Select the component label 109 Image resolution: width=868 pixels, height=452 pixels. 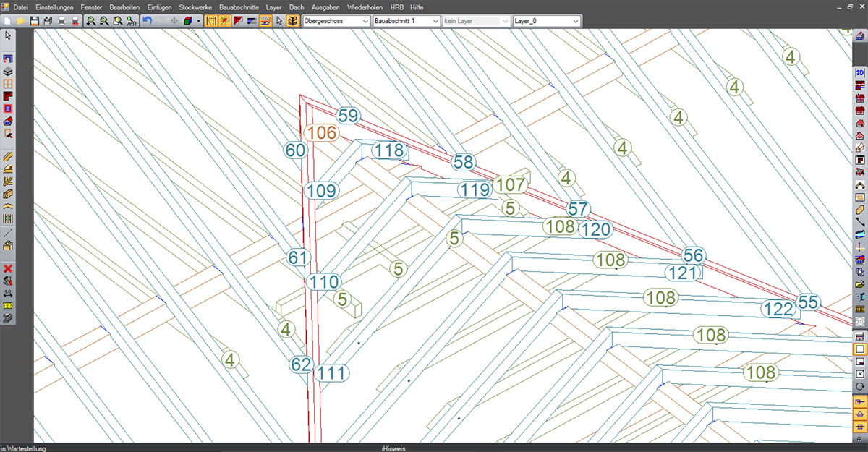click(321, 191)
